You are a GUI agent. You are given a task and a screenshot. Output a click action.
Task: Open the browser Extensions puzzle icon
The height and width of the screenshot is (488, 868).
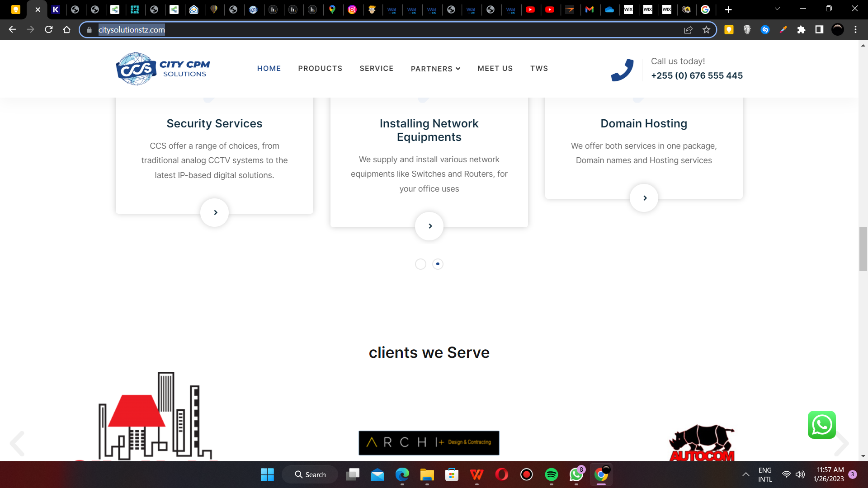click(801, 30)
